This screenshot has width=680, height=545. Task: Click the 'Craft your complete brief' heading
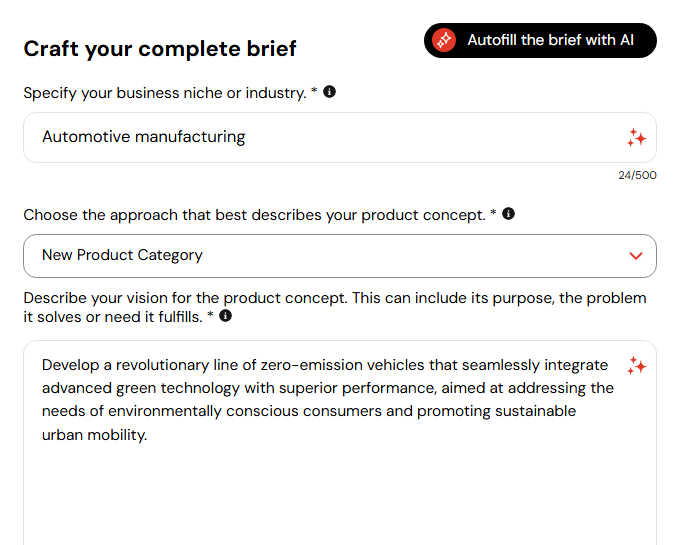pos(160,49)
